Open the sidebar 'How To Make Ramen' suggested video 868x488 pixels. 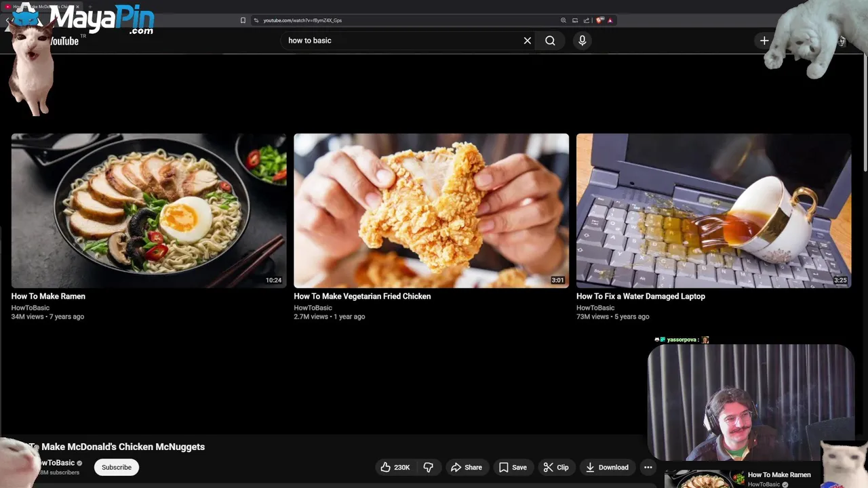pyautogui.click(x=779, y=474)
